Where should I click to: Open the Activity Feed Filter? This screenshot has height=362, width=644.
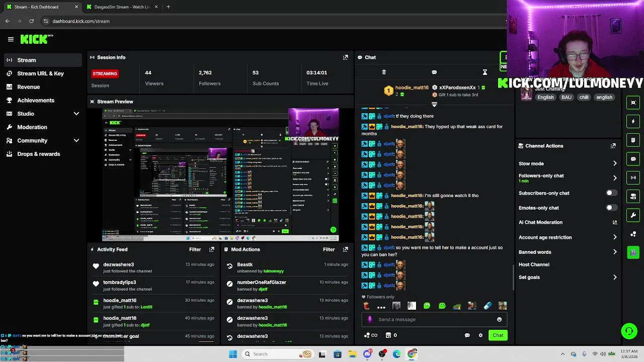click(195, 249)
